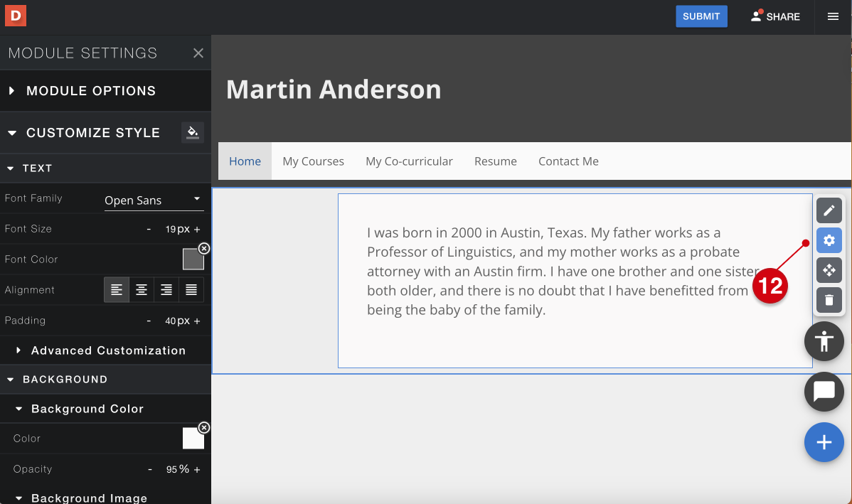Open the chat comments bubble

(824, 392)
